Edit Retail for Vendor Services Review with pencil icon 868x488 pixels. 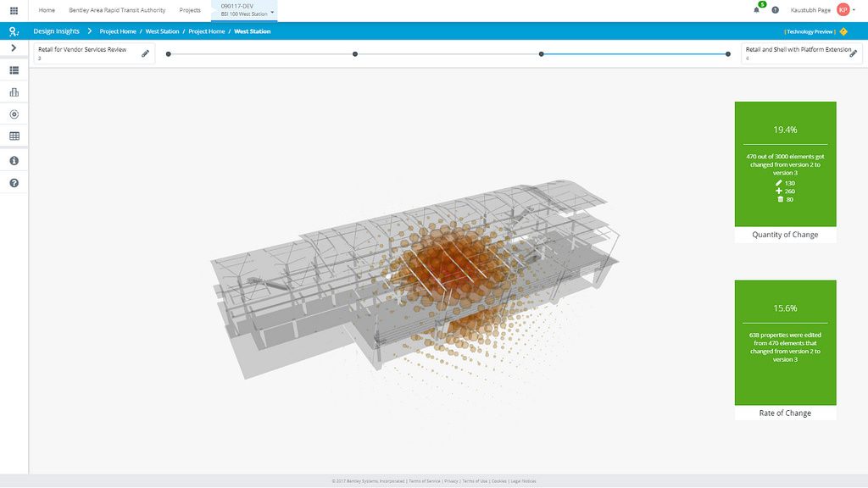pos(144,52)
